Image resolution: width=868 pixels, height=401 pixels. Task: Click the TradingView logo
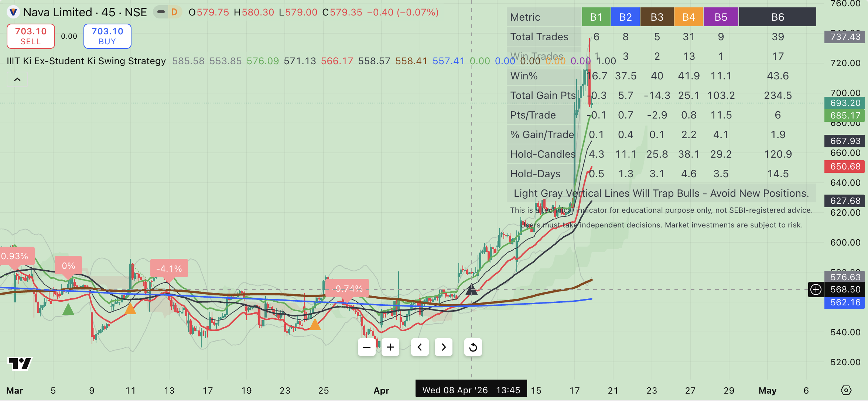pos(20,363)
